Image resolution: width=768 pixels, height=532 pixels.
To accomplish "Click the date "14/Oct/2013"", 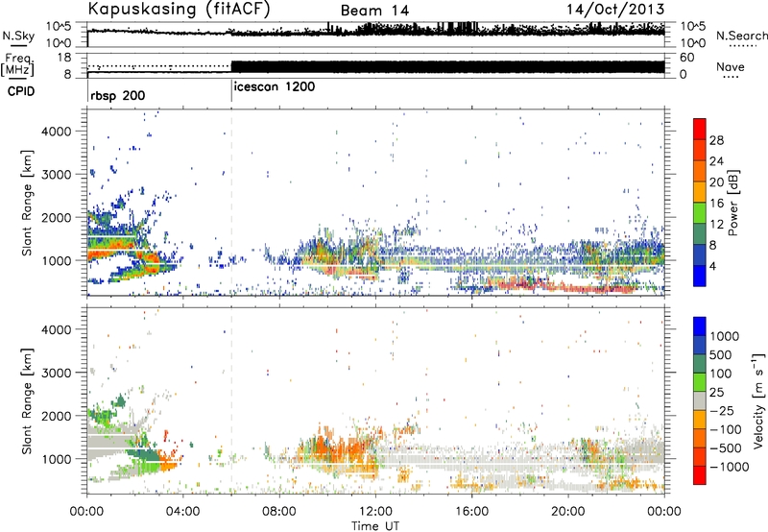I will pos(615,10).
